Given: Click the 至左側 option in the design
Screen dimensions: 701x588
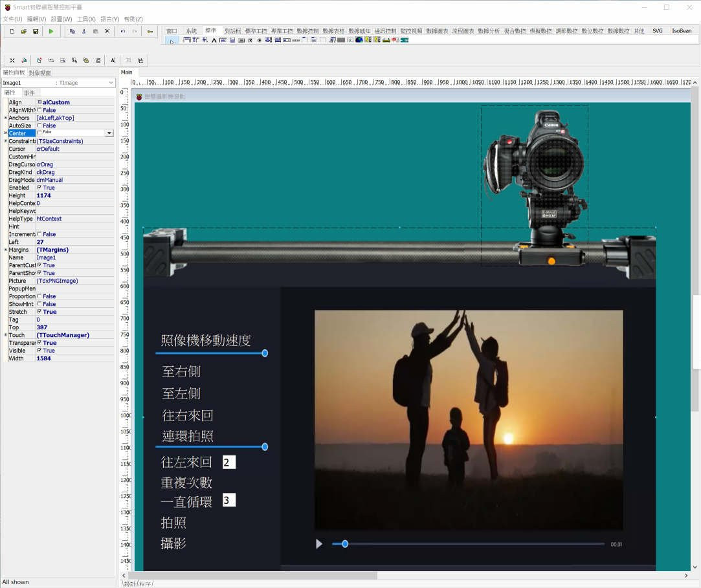Looking at the screenshot, I should click(x=181, y=393).
